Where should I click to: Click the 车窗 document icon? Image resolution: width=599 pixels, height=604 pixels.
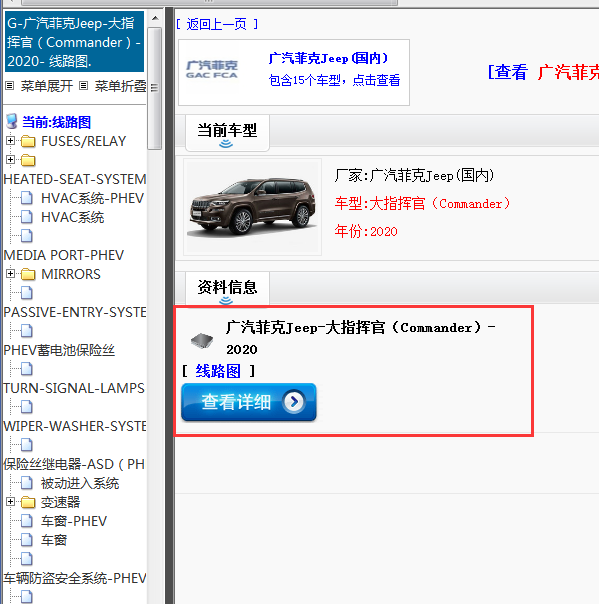click(27, 540)
